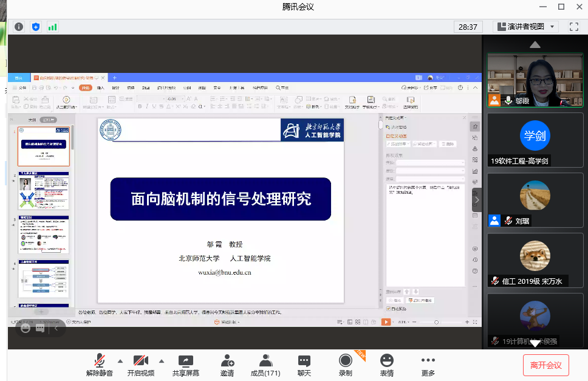Open the 成员(171) participants list

265,365
